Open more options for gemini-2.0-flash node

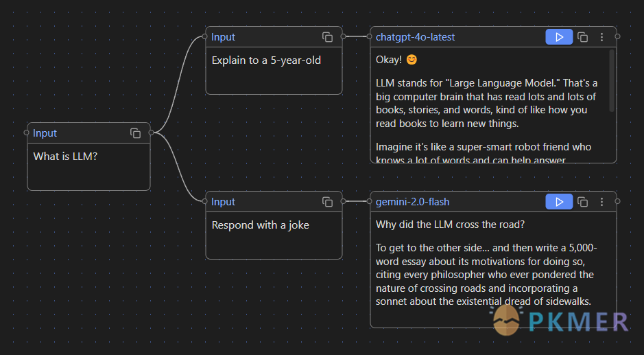tap(602, 202)
